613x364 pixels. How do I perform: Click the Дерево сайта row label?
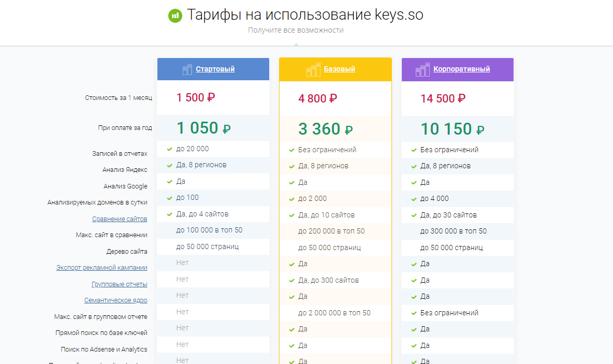pos(127,252)
